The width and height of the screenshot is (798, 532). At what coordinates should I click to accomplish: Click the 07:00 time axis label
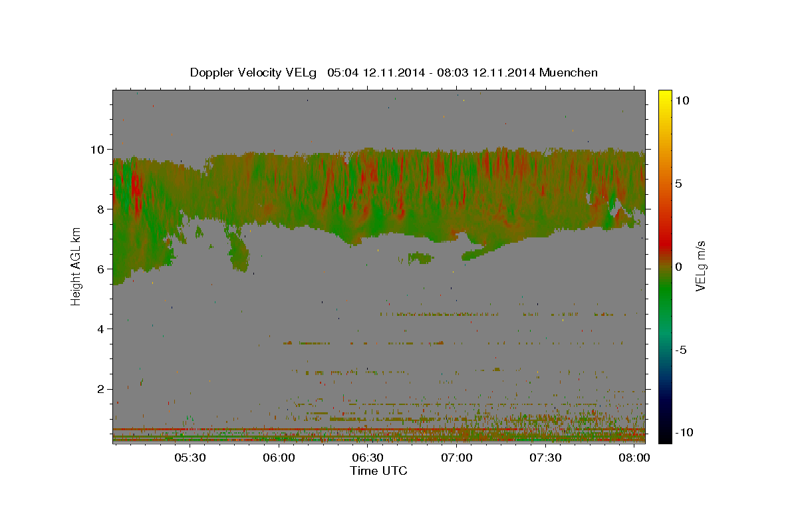coord(457,458)
